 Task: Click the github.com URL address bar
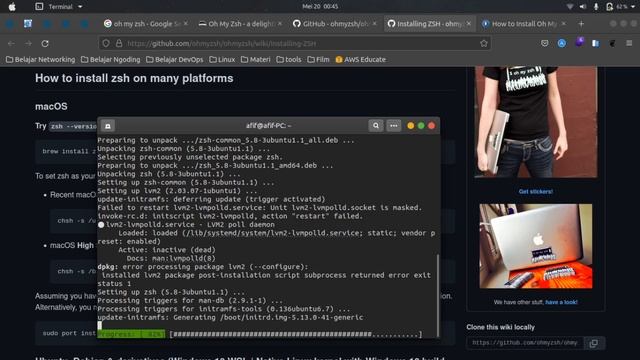pos(294,43)
